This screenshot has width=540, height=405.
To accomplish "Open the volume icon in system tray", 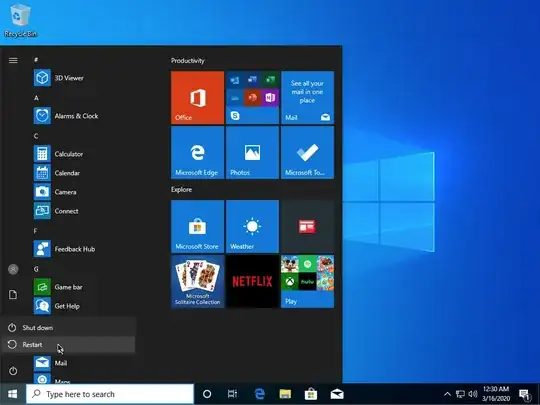I will pos(473,394).
